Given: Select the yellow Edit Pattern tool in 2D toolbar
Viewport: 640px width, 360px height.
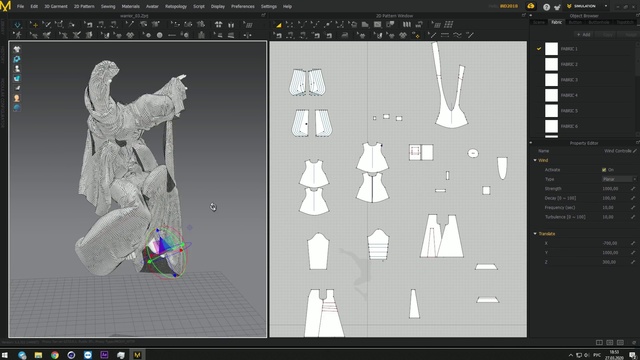Looking at the screenshot, I should click(279, 25).
